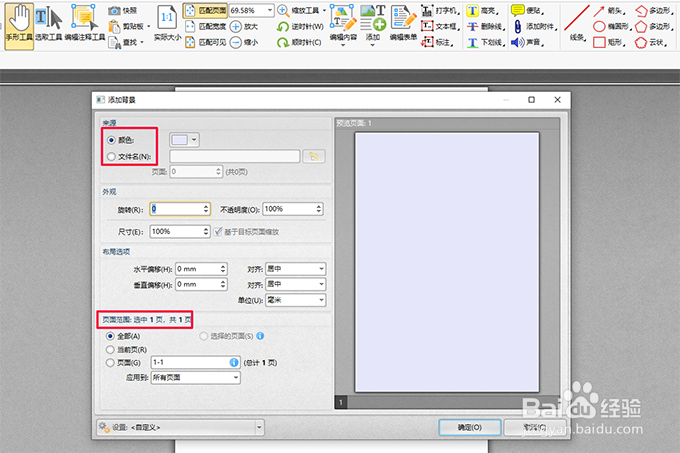Select the 线条 line drawing tool

(x=577, y=24)
